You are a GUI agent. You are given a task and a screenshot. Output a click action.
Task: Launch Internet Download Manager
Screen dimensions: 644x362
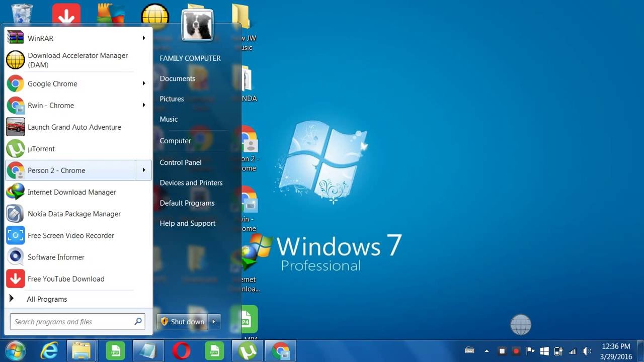[x=77, y=192]
